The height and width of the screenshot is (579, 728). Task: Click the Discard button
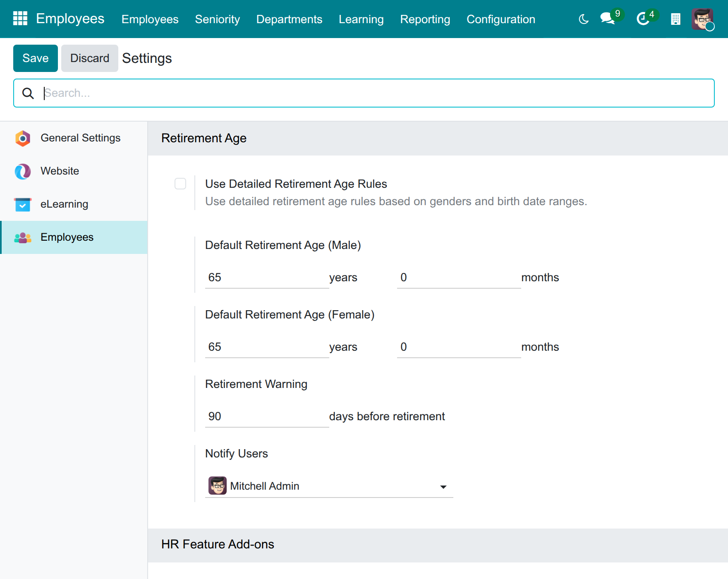(x=90, y=58)
